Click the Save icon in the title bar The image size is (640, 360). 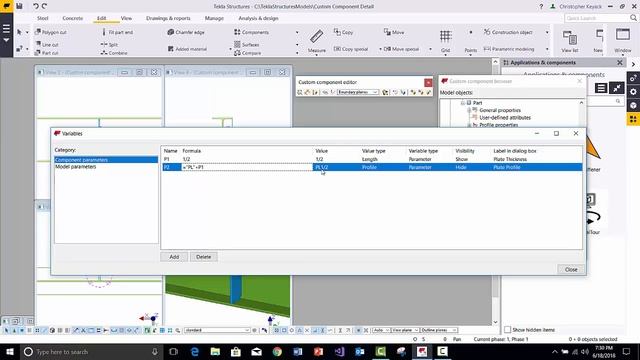19,6
